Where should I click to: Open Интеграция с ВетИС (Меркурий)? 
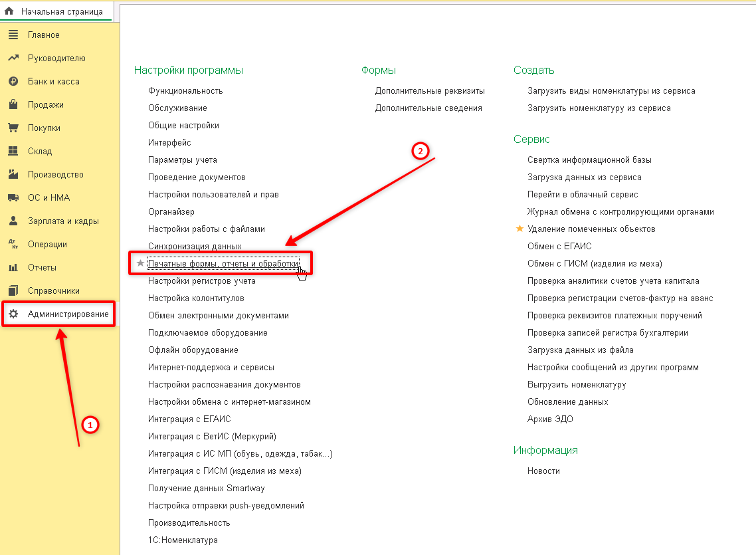212,437
